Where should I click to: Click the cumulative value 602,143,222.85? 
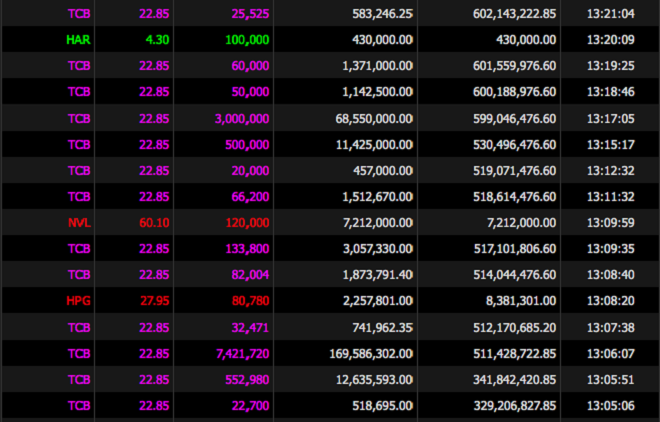coord(502,14)
